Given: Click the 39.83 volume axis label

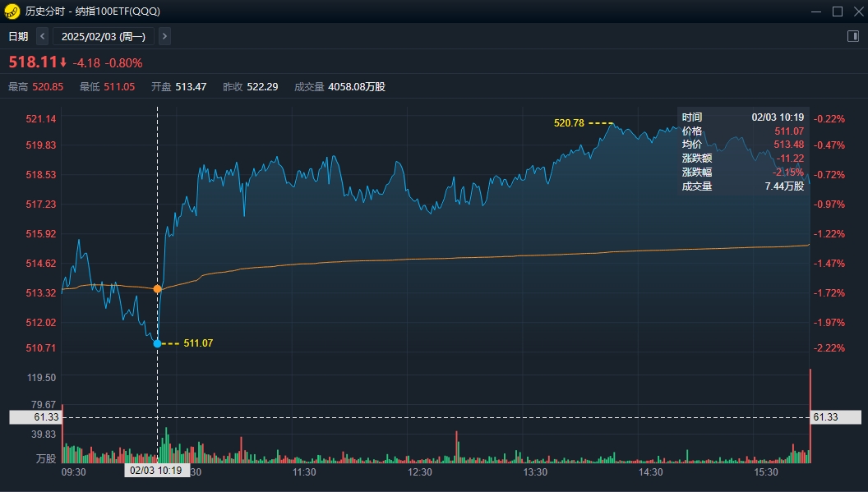Looking at the screenshot, I should 44,434.
